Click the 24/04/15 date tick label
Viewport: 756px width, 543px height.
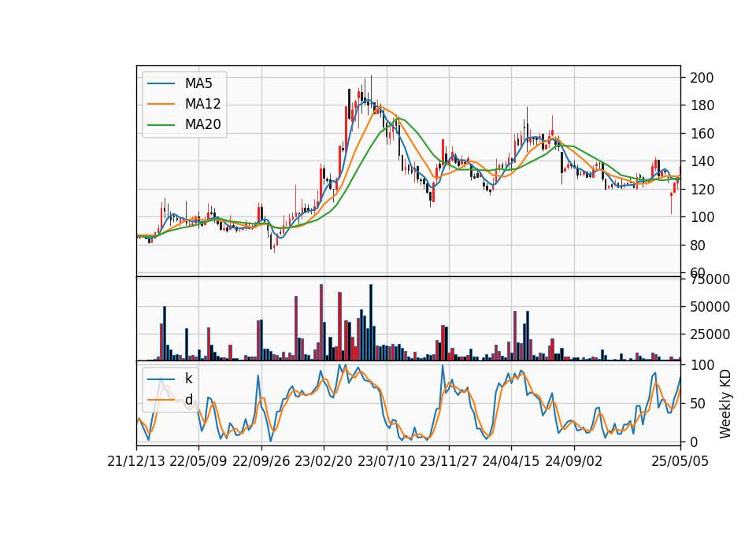(x=511, y=461)
